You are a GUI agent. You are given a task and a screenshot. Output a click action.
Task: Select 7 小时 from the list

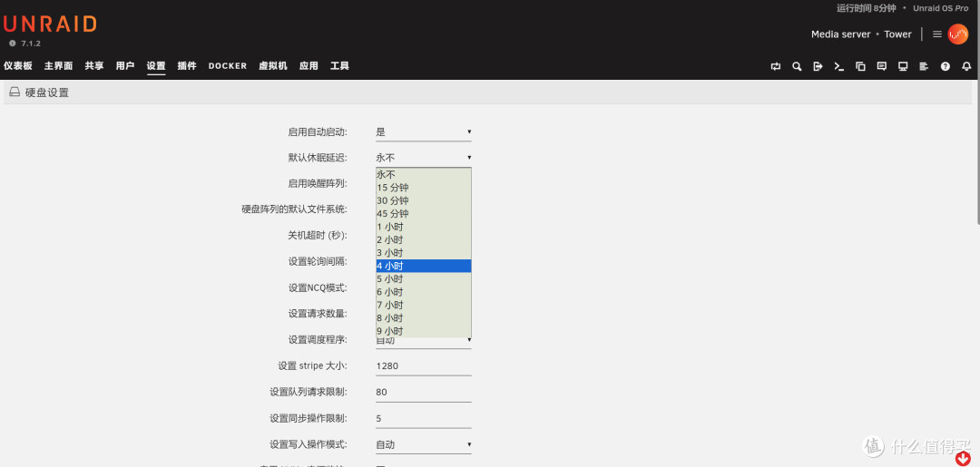pyautogui.click(x=423, y=306)
